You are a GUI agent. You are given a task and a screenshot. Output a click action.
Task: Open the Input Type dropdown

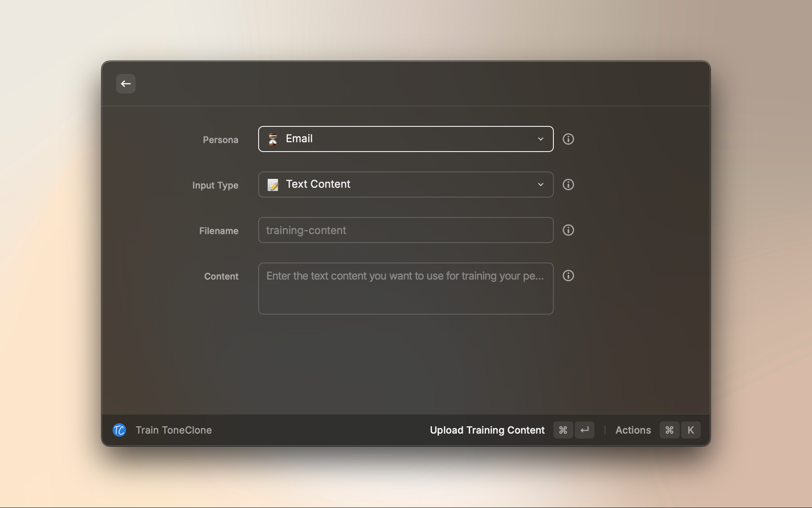pos(405,185)
